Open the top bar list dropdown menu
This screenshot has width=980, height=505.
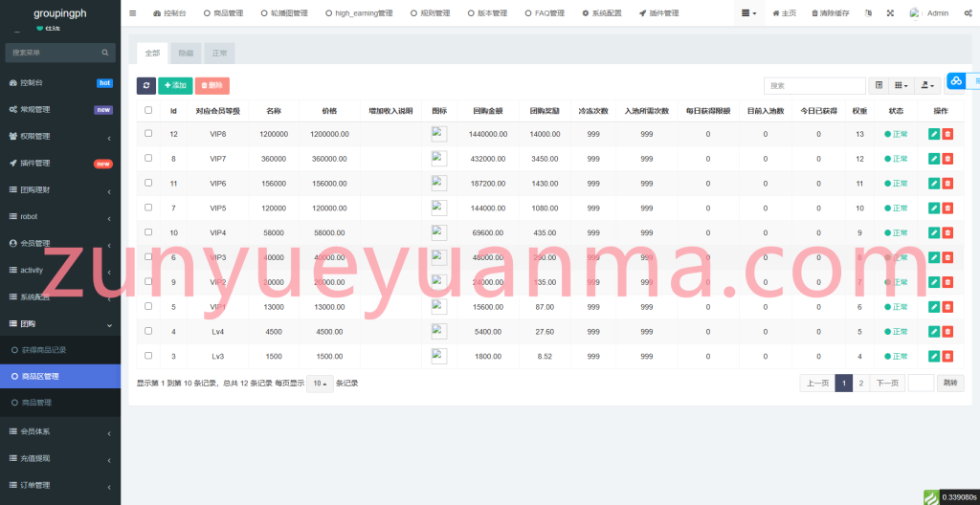pos(748,13)
